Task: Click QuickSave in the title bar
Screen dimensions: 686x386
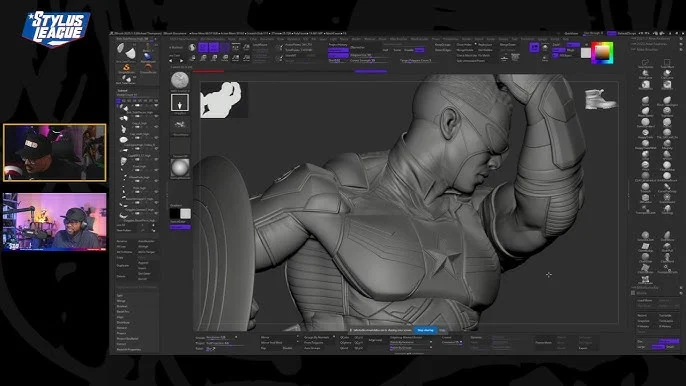Action: point(571,33)
